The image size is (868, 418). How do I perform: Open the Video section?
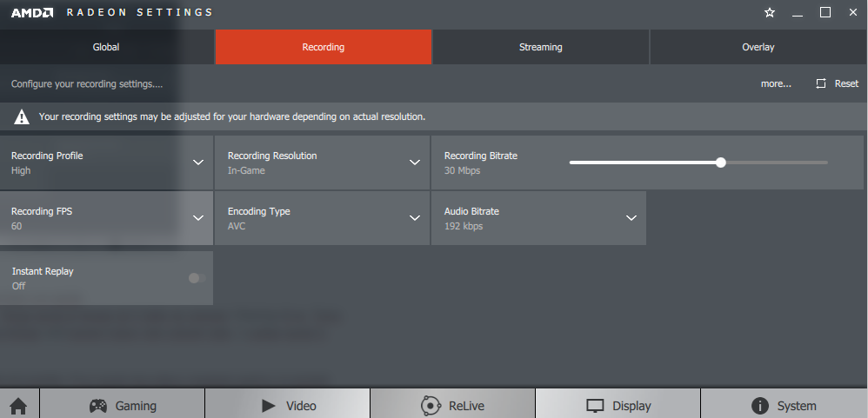[288, 405]
